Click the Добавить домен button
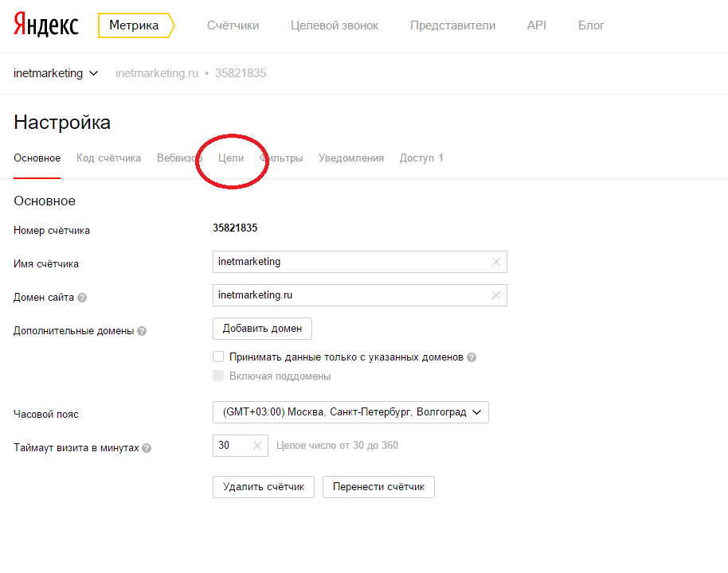The height and width of the screenshot is (573, 728). [x=262, y=329]
